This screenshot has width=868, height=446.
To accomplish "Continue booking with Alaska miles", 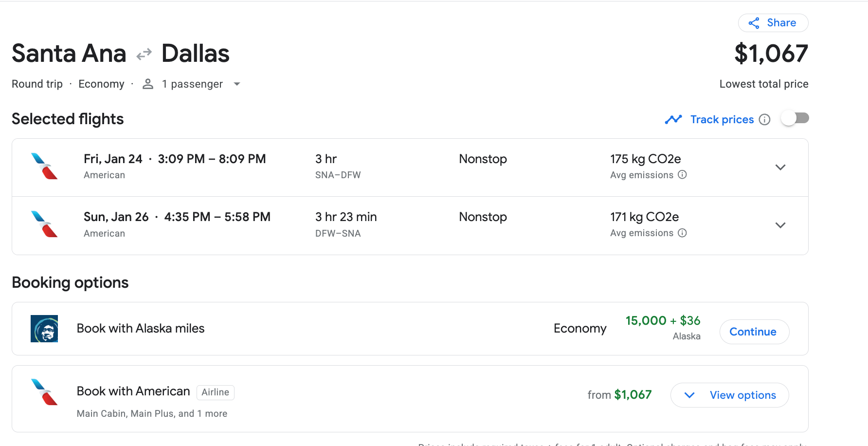I will pyautogui.click(x=754, y=332).
